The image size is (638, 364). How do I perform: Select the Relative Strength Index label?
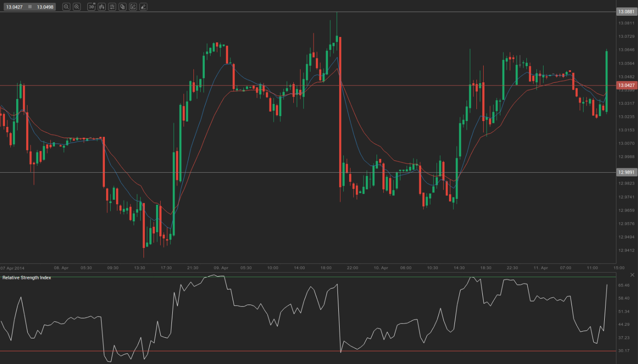click(x=27, y=278)
